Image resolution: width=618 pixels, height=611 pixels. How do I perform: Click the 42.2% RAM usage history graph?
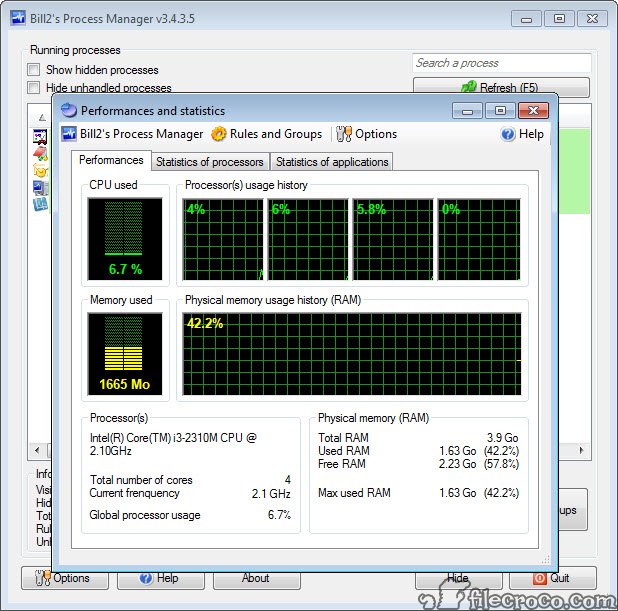click(x=352, y=354)
